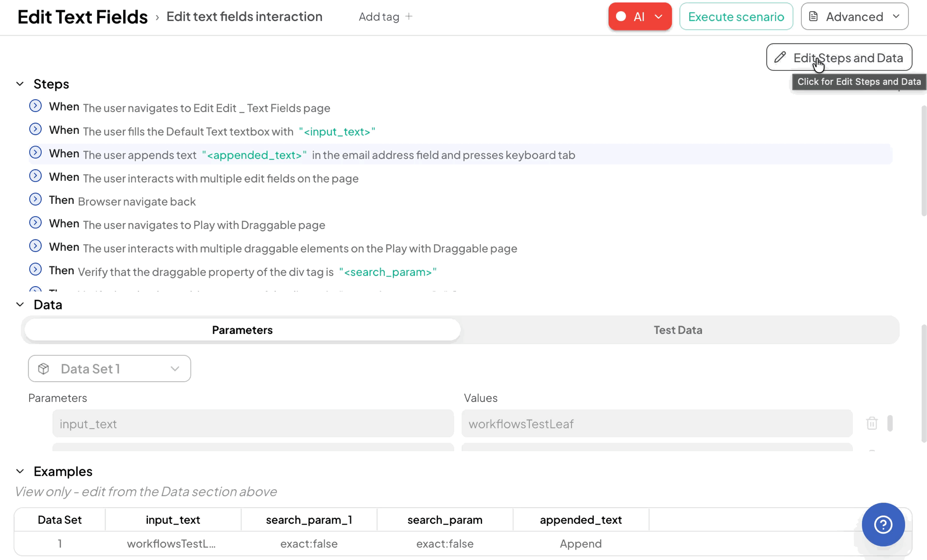The height and width of the screenshot is (560, 927).
Task: Select the Parameters tab
Action: click(x=242, y=330)
